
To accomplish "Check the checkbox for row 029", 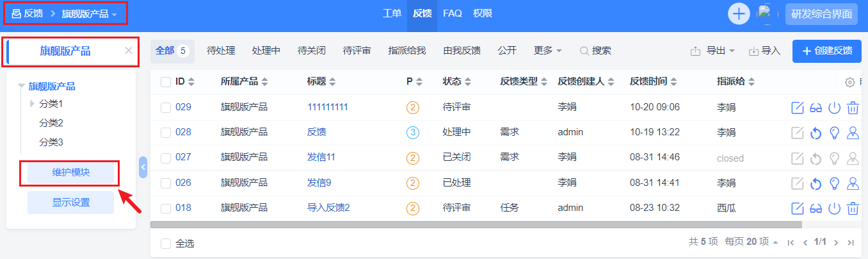I will pyautogui.click(x=166, y=108).
